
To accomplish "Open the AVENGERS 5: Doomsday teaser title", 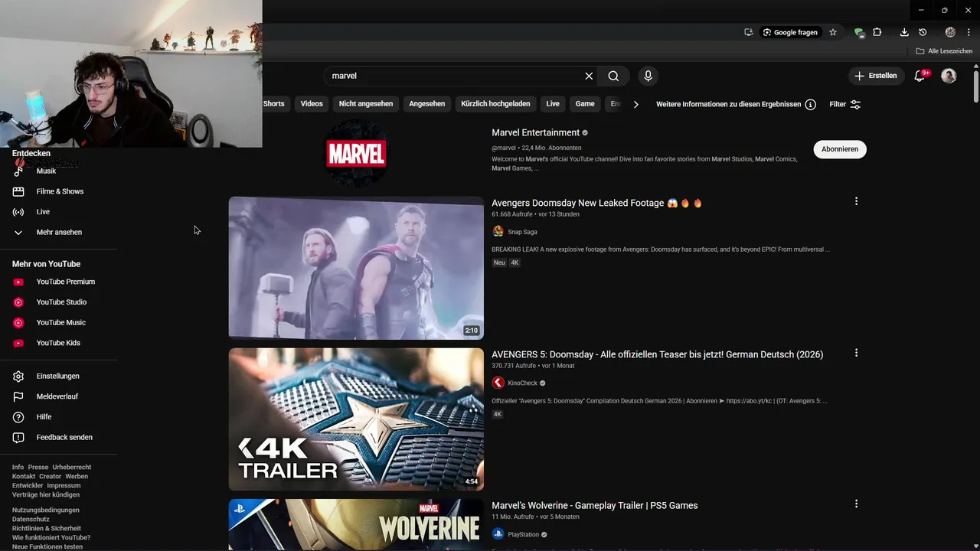I will 657,354.
